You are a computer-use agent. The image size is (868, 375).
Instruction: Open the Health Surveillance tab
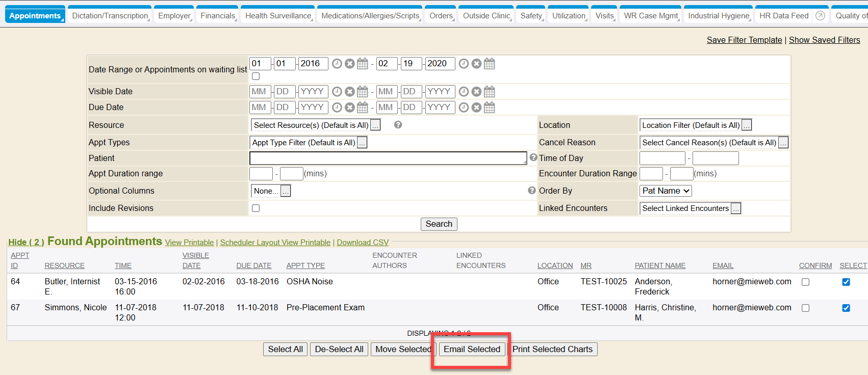pyautogui.click(x=278, y=16)
